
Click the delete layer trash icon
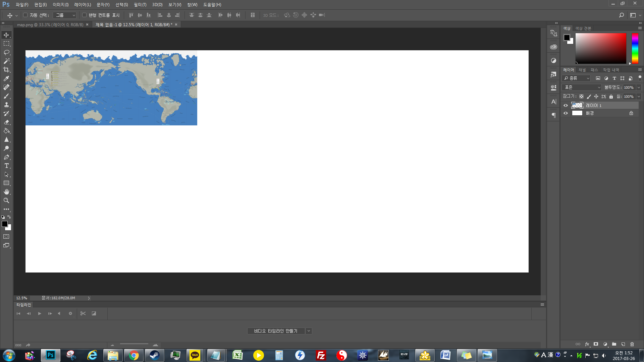pyautogui.click(x=632, y=344)
